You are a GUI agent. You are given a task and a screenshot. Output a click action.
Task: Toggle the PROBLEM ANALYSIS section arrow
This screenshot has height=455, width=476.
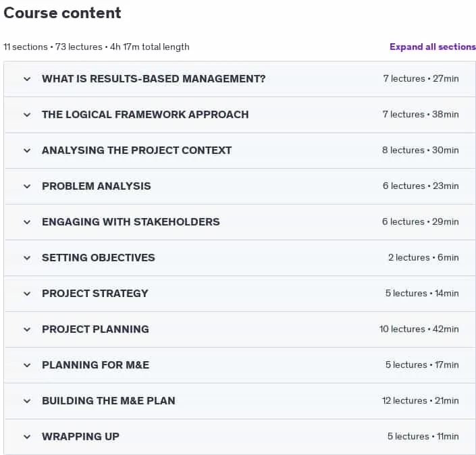[x=27, y=186]
